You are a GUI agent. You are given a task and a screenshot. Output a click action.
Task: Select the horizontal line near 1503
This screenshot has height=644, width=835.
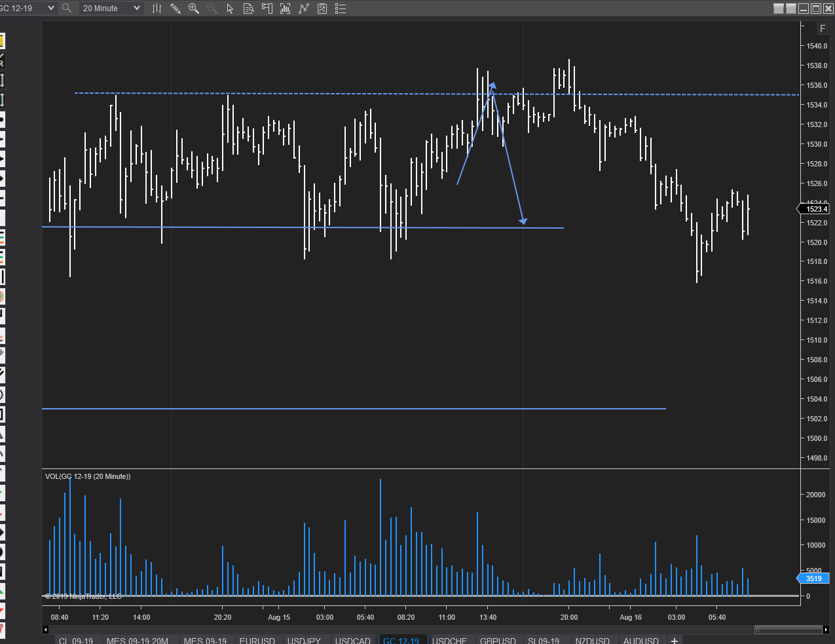coord(354,409)
